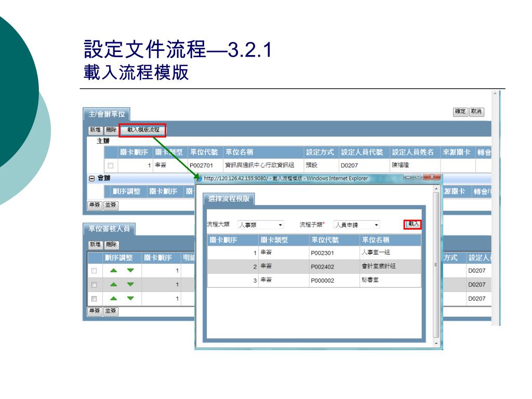Minimize the 載入流程模版 popup window
This screenshot has height=399, width=532.
tap(408, 177)
